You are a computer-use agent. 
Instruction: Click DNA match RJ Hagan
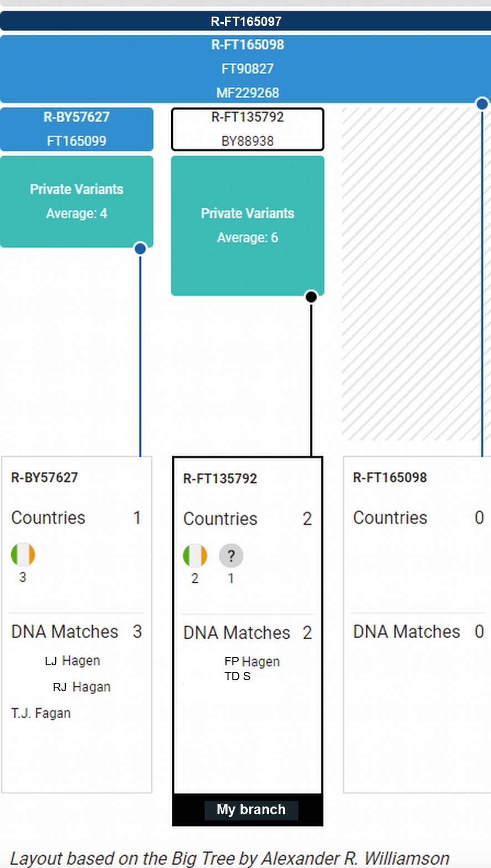click(x=81, y=687)
